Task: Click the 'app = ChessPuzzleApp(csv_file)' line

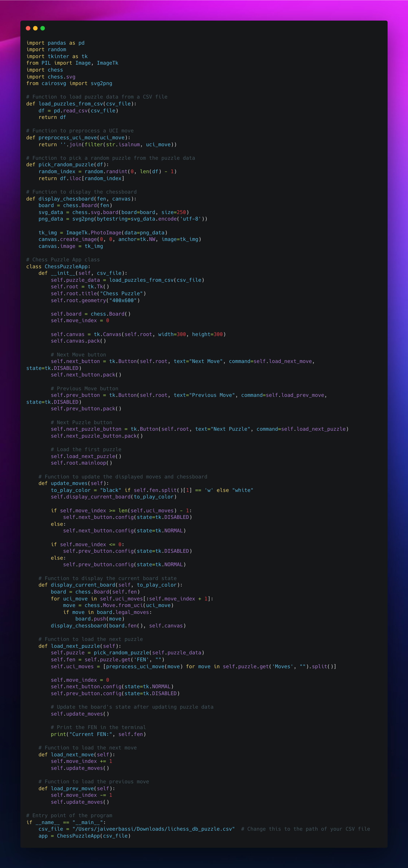Action: (x=84, y=836)
